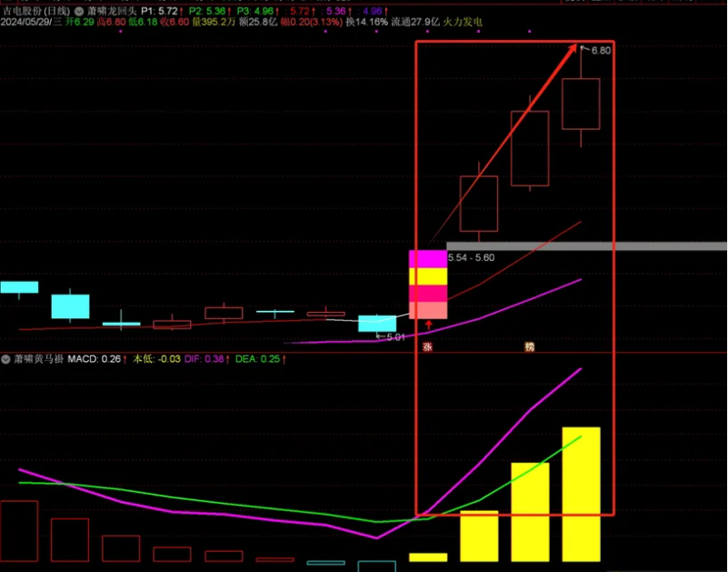The width and height of the screenshot is (728, 572).
Task: Click the magenta block of signal bar
Action: coord(428,258)
